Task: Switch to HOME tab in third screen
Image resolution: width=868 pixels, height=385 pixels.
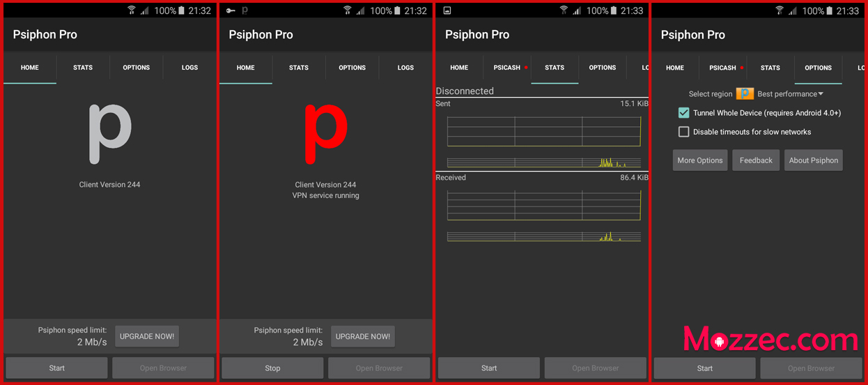Action: pos(459,68)
